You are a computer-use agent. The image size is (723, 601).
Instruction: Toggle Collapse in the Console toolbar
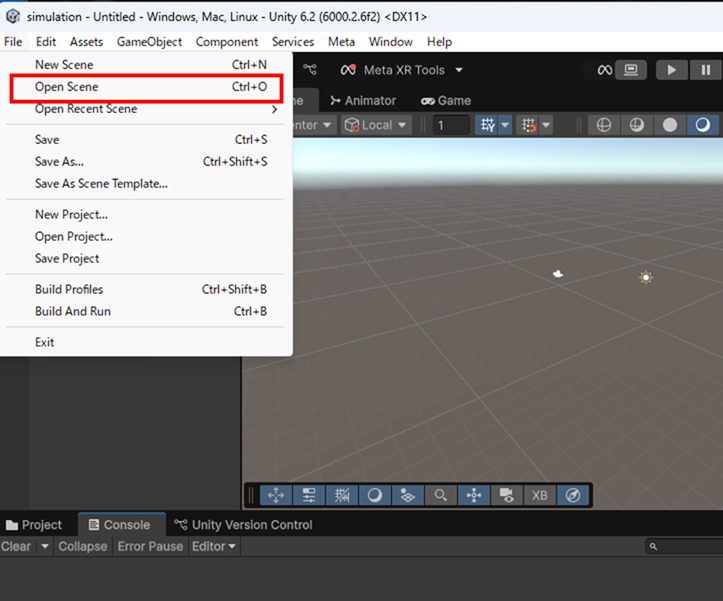click(x=83, y=547)
